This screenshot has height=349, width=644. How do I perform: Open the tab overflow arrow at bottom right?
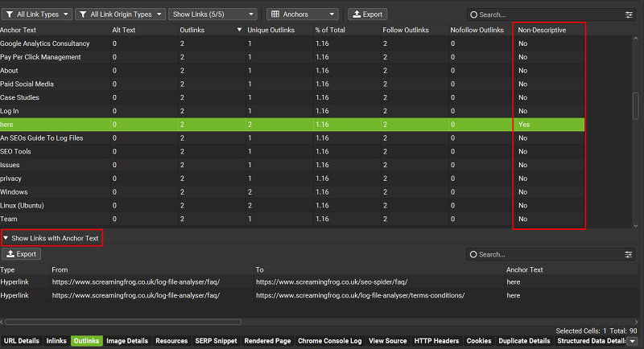pos(632,341)
